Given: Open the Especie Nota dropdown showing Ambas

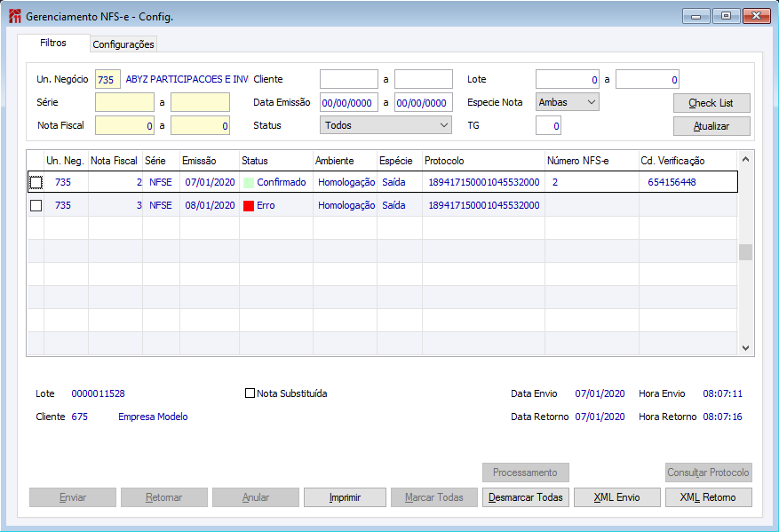Looking at the screenshot, I should pos(568,102).
